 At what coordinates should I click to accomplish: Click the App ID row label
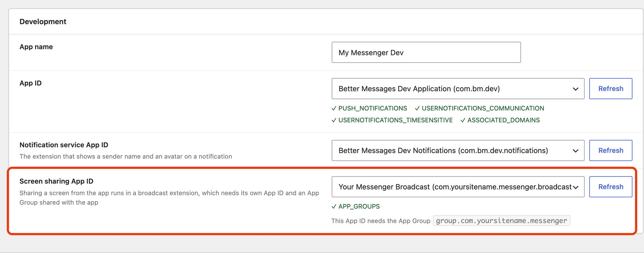pos(31,83)
